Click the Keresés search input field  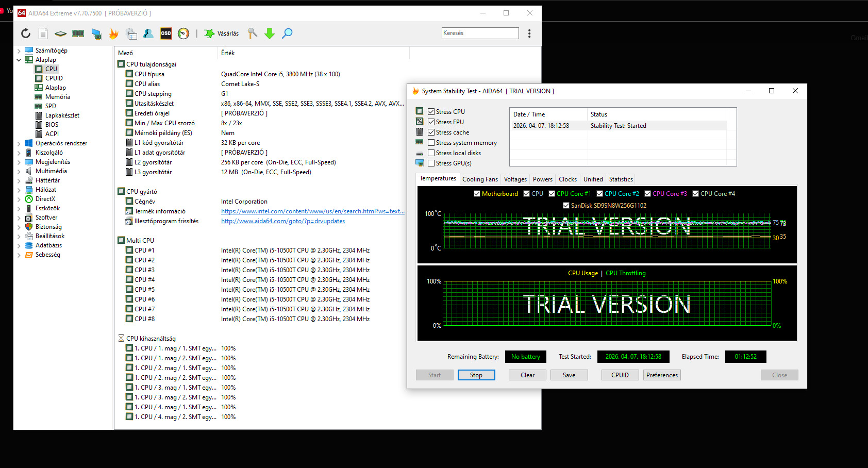(480, 33)
